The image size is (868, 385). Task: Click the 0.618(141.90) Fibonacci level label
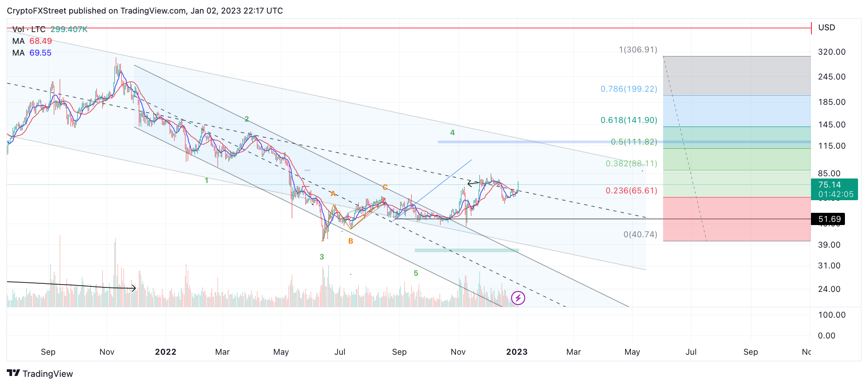coord(629,120)
